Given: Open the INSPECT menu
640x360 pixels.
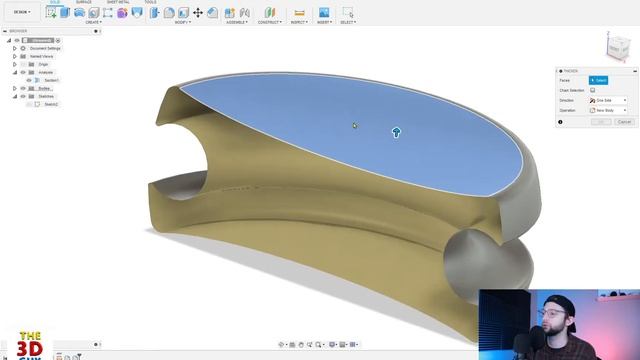Looking at the screenshot, I should coord(299,22).
